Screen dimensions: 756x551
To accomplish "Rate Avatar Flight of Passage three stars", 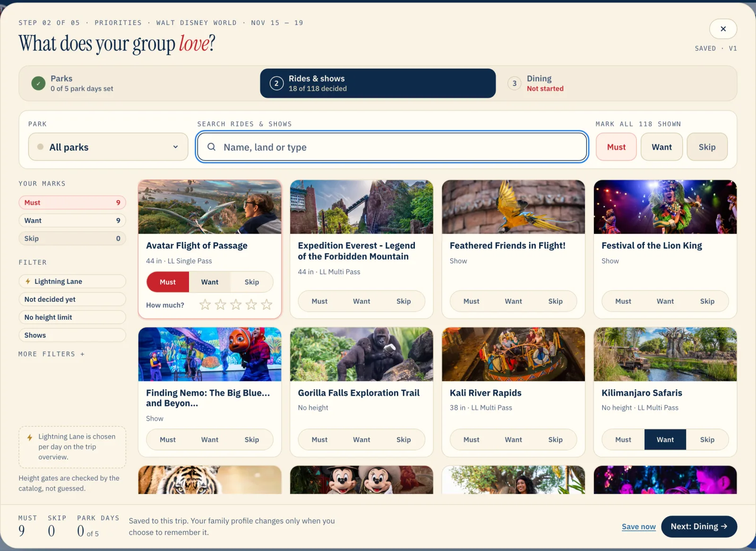I will [x=236, y=305].
